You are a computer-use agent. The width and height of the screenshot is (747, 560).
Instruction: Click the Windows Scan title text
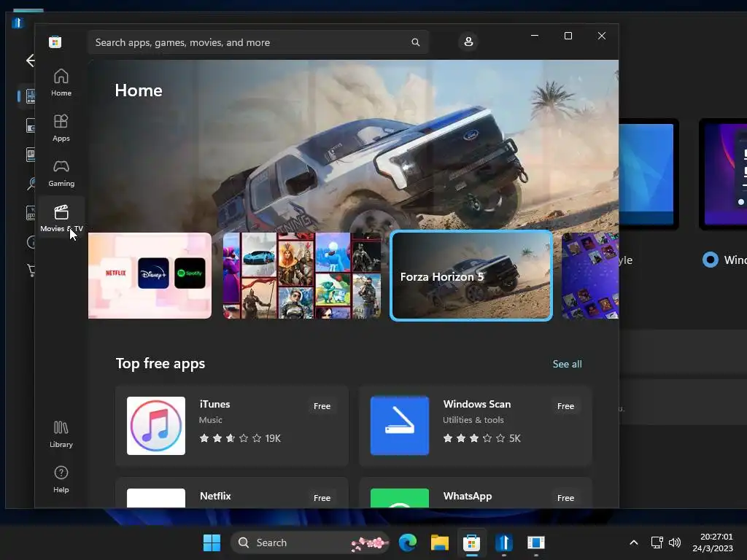click(x=477, y=404)
